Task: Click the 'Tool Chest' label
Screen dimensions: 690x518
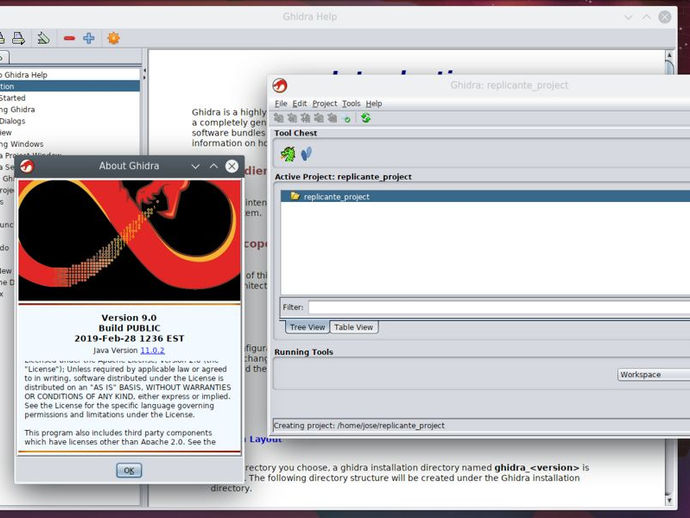Action: point(296,133)
